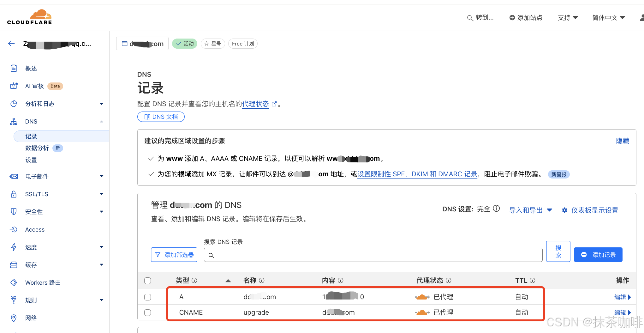Click info icon next to 类型 header
The width and height of the screenshot is (644, 333).
(194, 281)
